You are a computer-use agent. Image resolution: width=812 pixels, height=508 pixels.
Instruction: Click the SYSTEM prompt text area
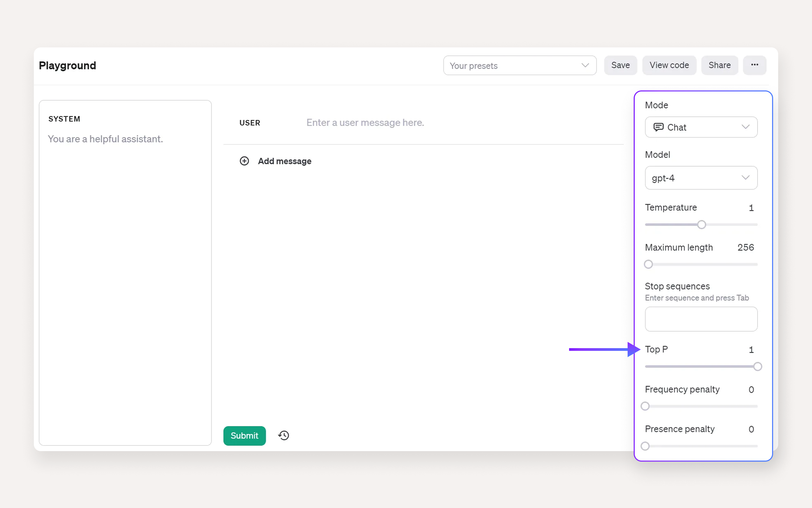[x=125, y=271]
